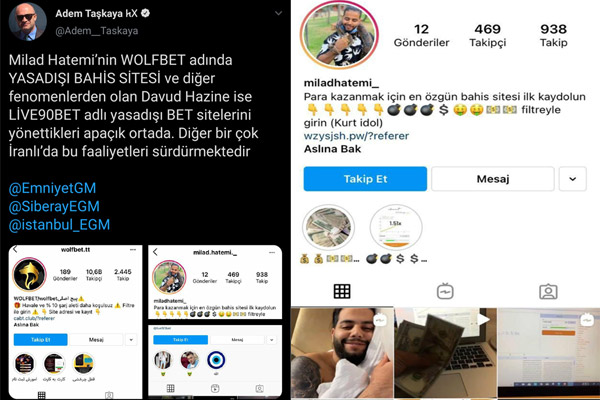The image size is (600, 400).
Task: Expand the suggestions arrow next to Mesaj
Action: coord(572,179)
